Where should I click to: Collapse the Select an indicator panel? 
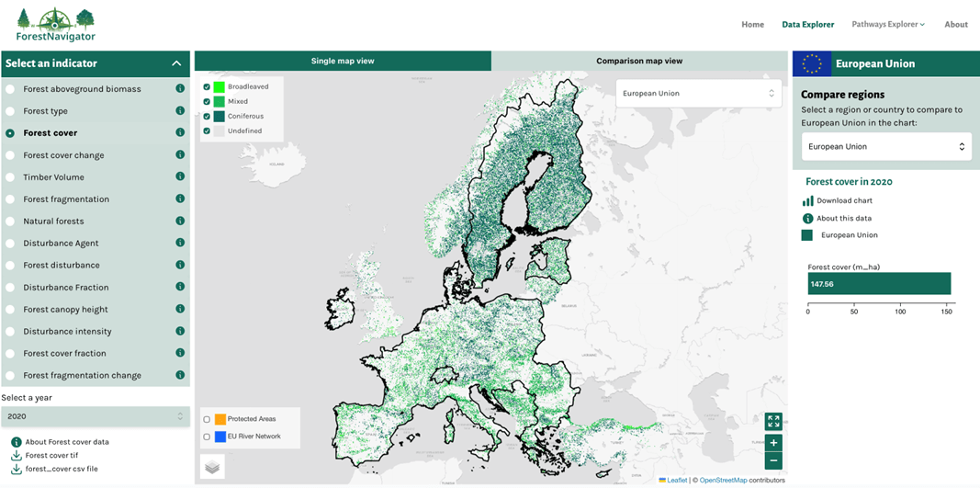click(176, 63)
